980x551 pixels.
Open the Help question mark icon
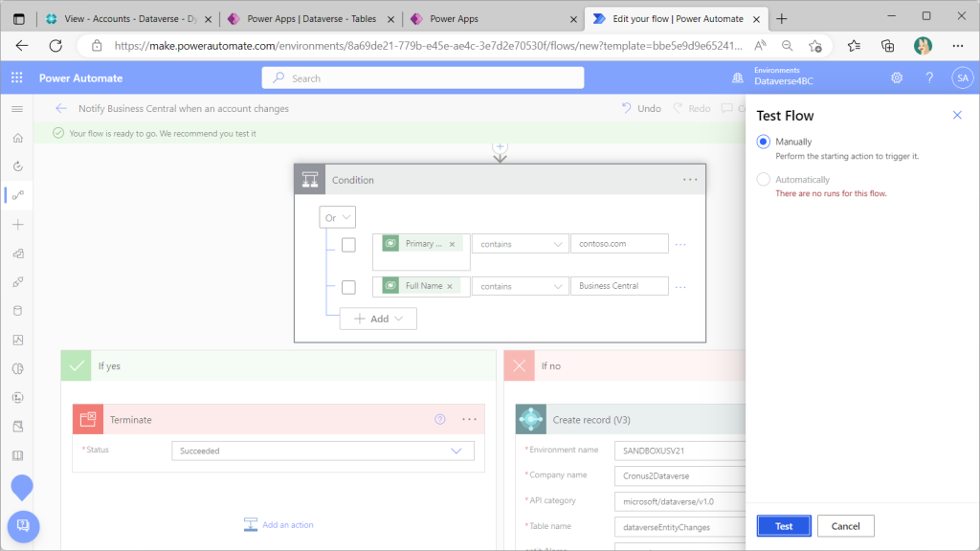click(929, 78)
